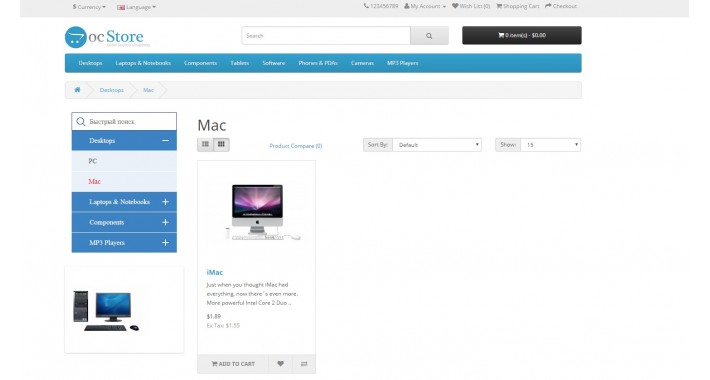Open the Sort By dropdown
710x380 pixels.
[x=437, y=145]
